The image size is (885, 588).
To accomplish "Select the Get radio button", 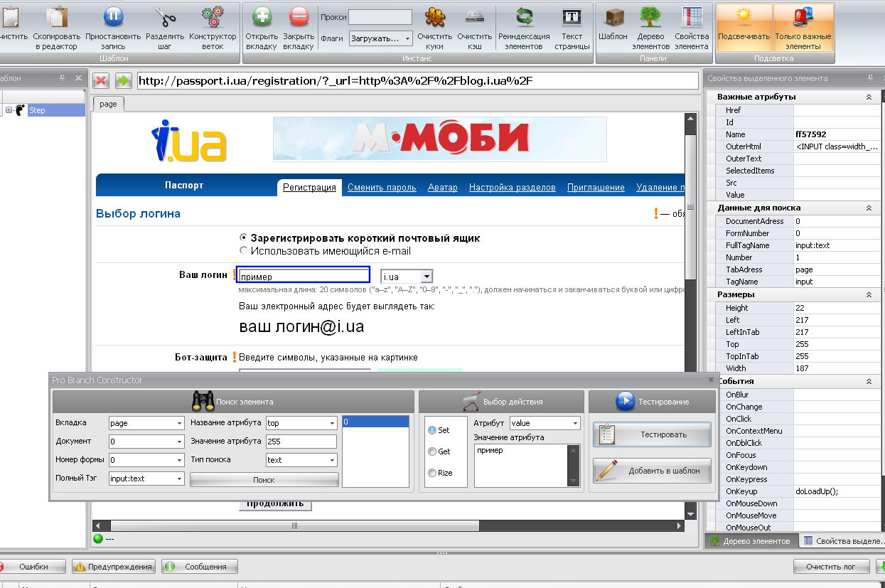I will coord(431,451).
